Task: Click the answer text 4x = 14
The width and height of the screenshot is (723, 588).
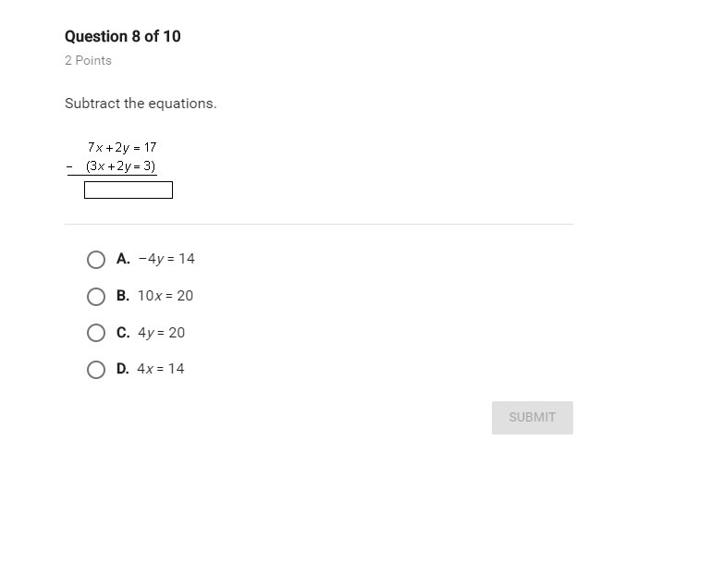Action: [x=161, y=369]
